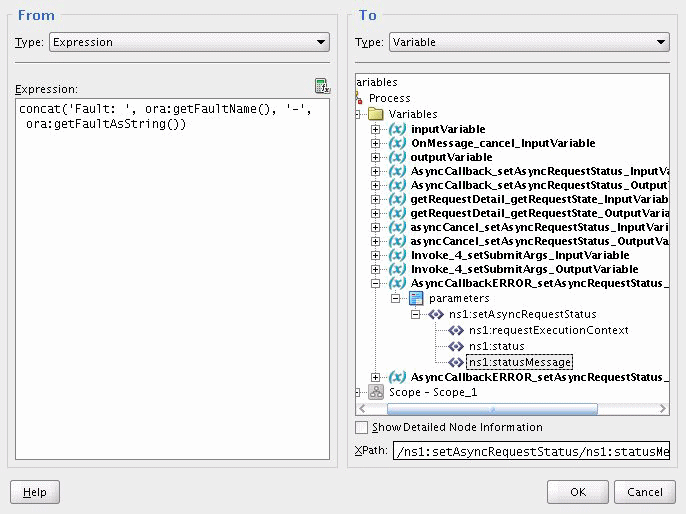Expand the OnMessage_cancel_InputVariable node
This screenshot has width=686, height=514.
375,143
